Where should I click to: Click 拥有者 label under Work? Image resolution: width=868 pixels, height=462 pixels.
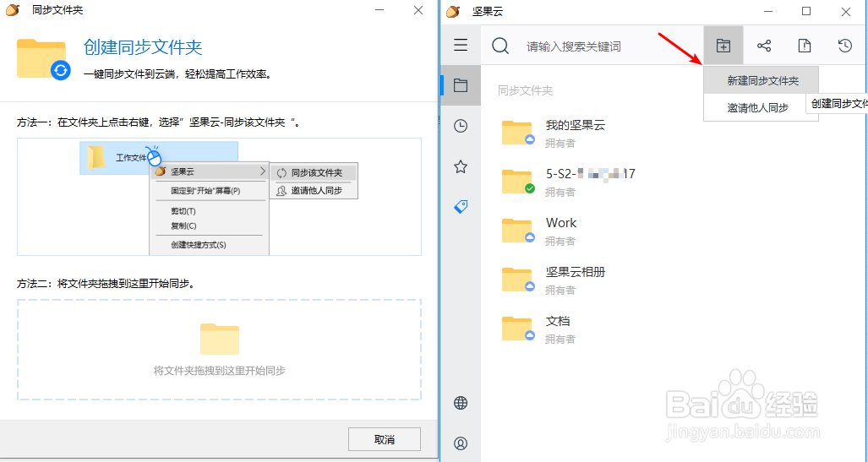560,242
